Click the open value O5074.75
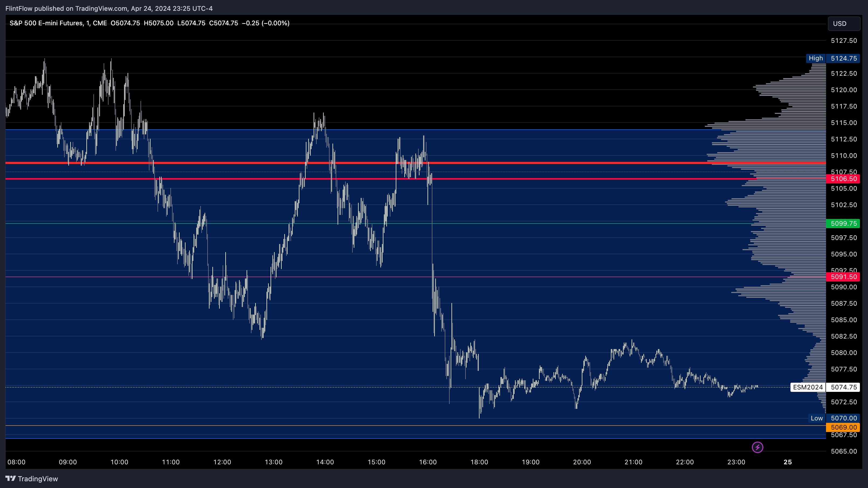The image size is (868, 488). pyautogui.click(x=125, y=23)
